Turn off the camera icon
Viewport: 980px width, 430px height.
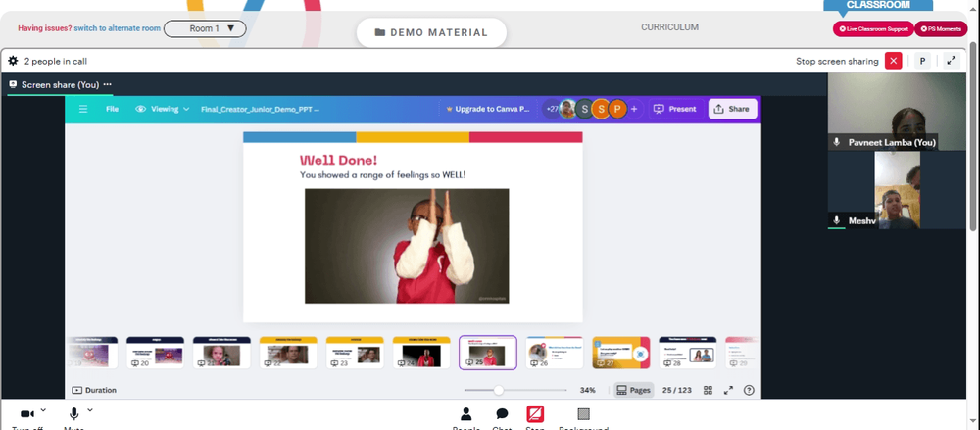(x=26, y=413)
